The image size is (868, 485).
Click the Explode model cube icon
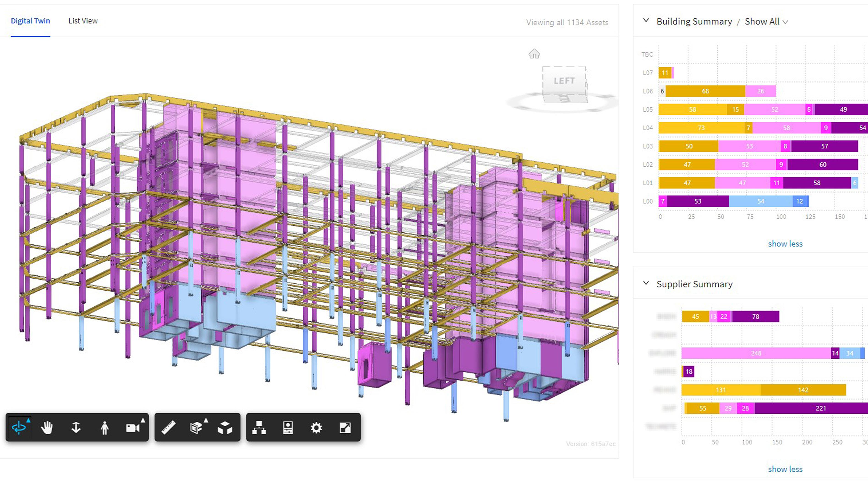[225, 428]
